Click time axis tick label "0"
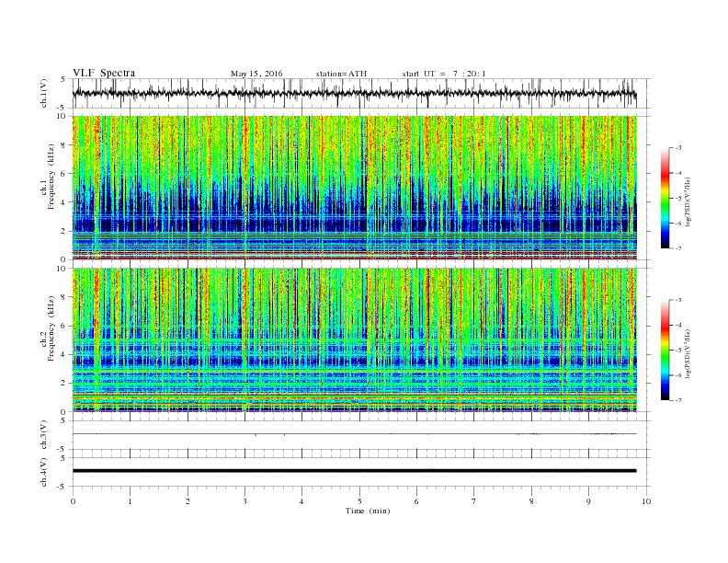728x563 pixels. (x=73, y=501)
